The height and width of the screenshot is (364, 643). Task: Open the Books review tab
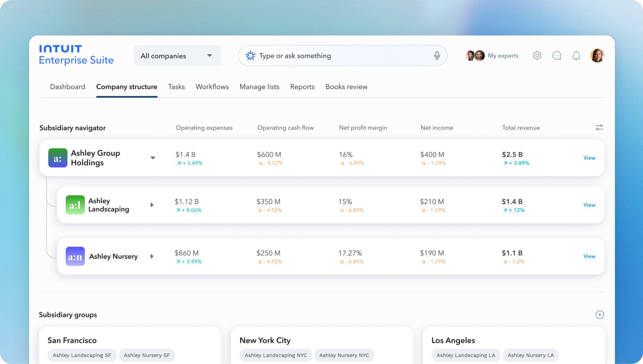pos(346,87)
